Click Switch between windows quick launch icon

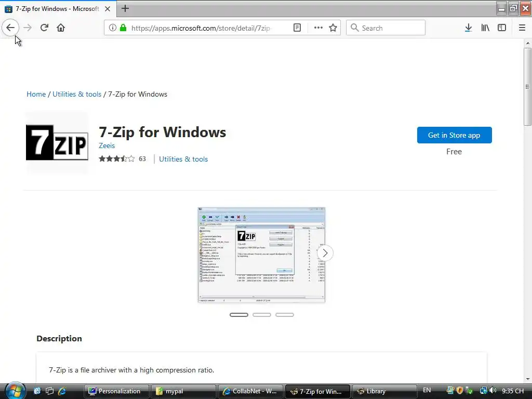pos(49,391)
